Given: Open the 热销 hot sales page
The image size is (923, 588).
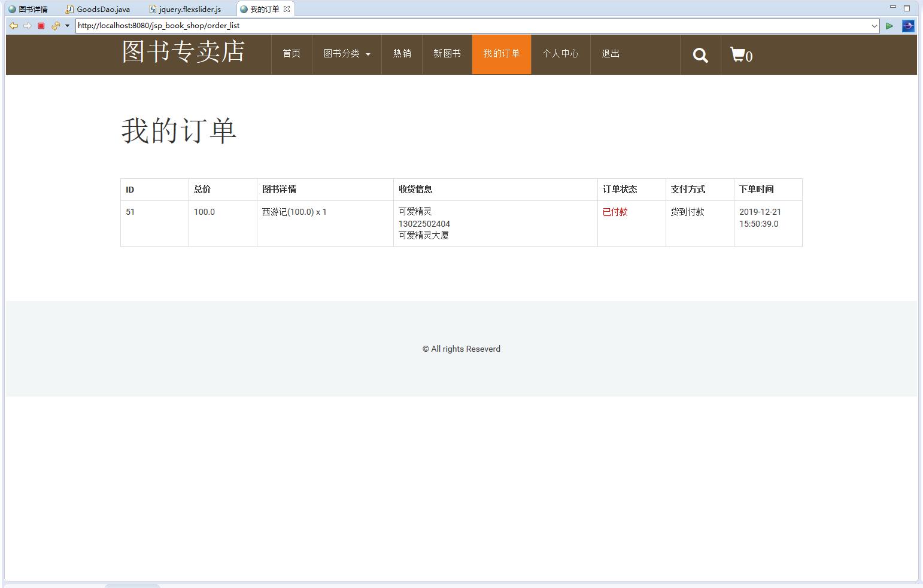Looking at the screenshot, I should pyautogui.click(x=402, y=54).
